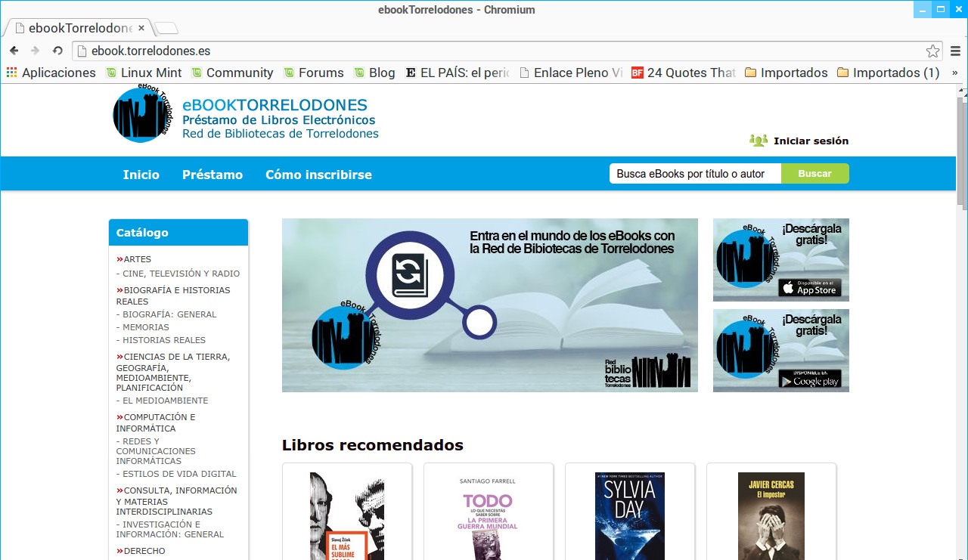Select the ARTES catalog category
The height and width of the screenshot is (560, 968).
click(x=134, y=259)
